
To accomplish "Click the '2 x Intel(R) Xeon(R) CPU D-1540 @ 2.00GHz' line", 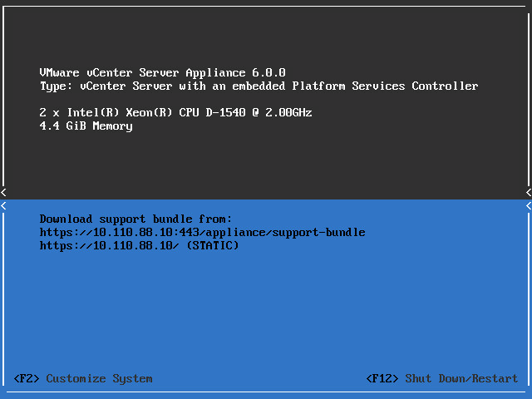I will click(175, 112).
